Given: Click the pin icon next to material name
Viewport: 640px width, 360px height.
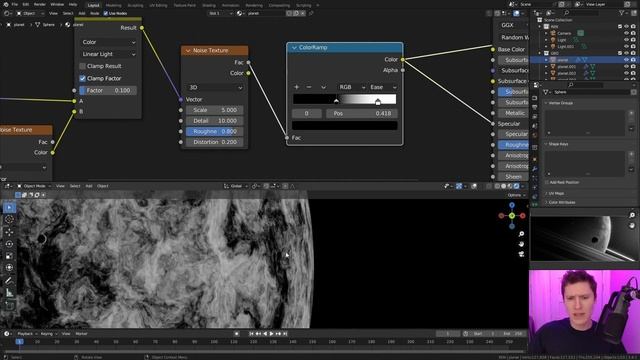Looking at the screenshot, I should click(311, 13).
